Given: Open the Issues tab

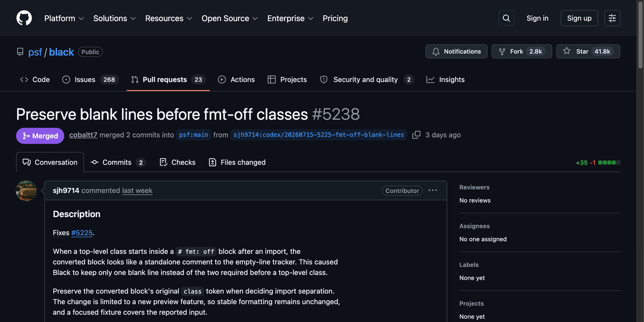Looking at the screenshot, I should tap(90, 79).
